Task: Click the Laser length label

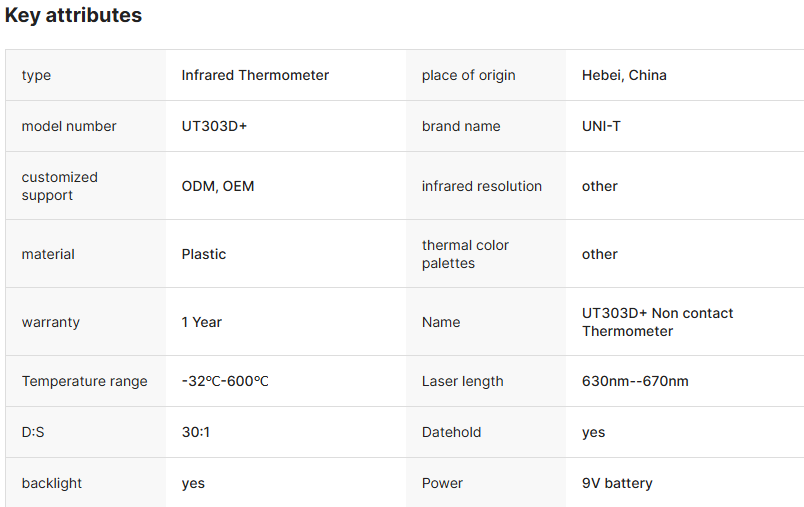Action: click(463, 381)
